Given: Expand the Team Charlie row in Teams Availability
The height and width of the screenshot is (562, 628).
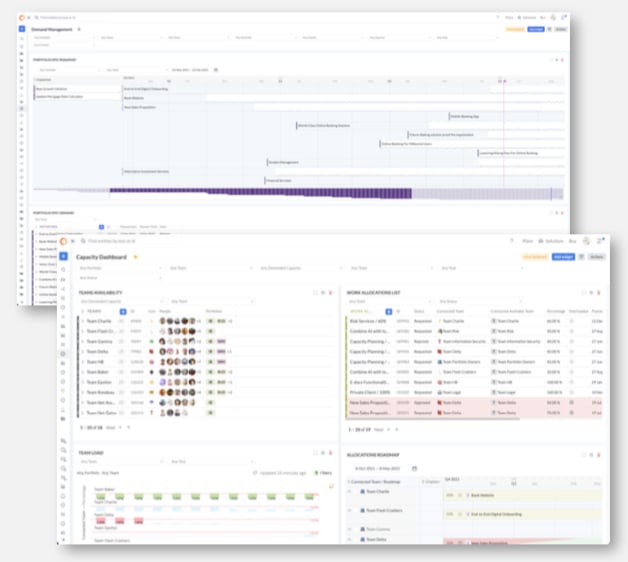Looking at the screenshot, I should (83, 321).
